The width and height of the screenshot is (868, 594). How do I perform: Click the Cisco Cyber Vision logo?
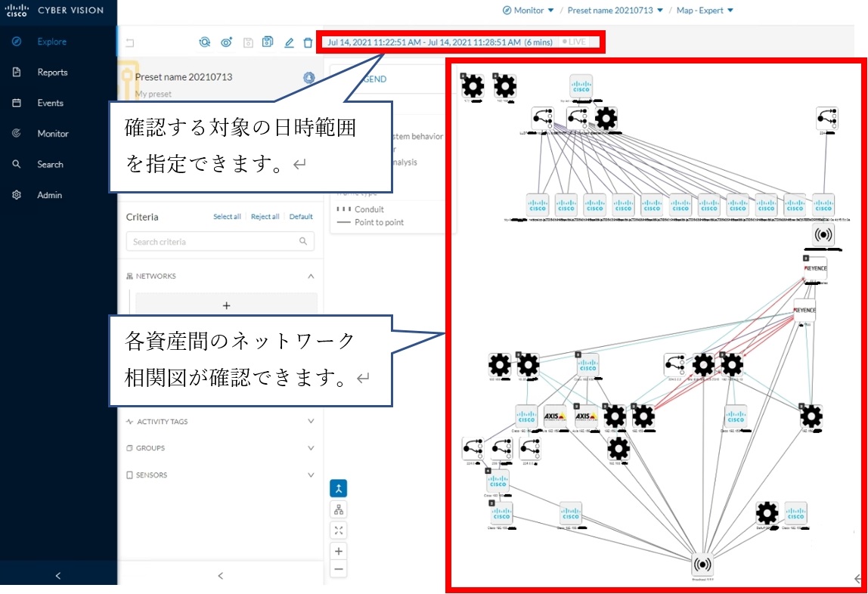tap(54, 10)
